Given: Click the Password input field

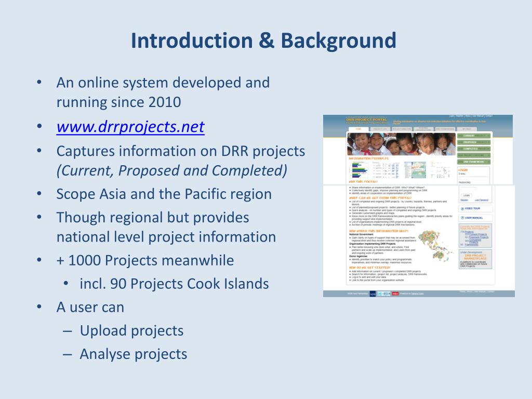Looking at the screenshot, I should coord(469,189).
